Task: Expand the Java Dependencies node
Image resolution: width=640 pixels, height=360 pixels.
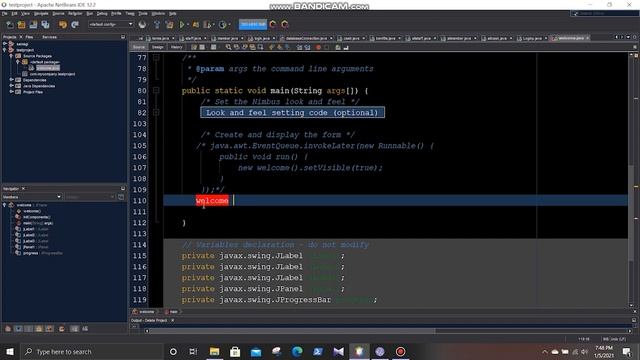Action: coord(11,86)
